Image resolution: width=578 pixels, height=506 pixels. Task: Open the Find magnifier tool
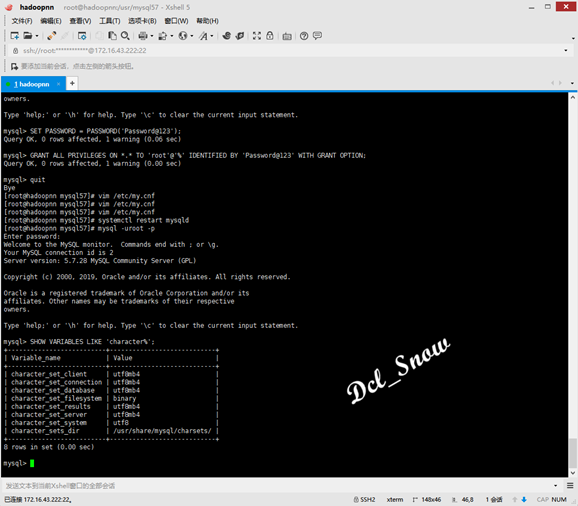click(125, 36)
